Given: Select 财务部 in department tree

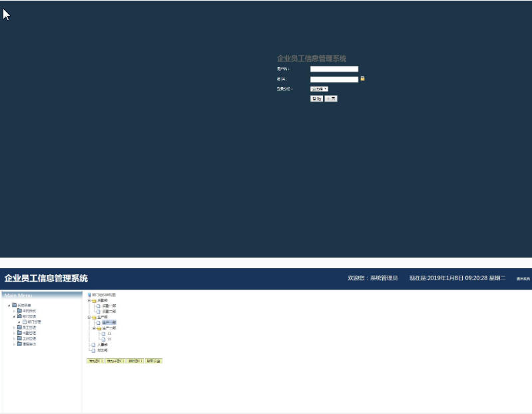Looking at the screenshot, I should pyautogui.click(x=103, y=350).
